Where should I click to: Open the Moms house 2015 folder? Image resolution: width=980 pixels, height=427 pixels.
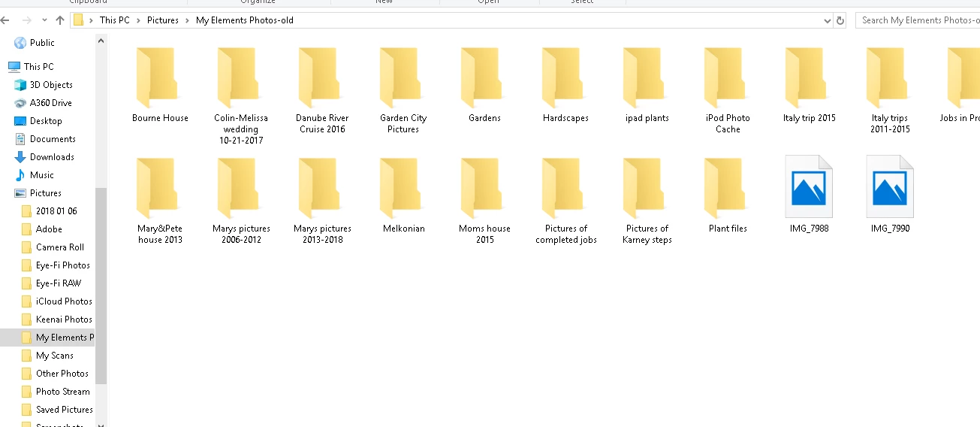tap(484, 201)
